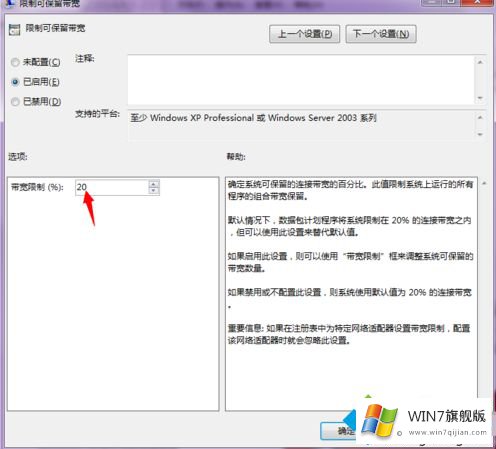Image resolution: width=496 pixels, height=449 pixels.
Task: Click the help paragraph starting 默认情况下
Action: click(349, 226)
